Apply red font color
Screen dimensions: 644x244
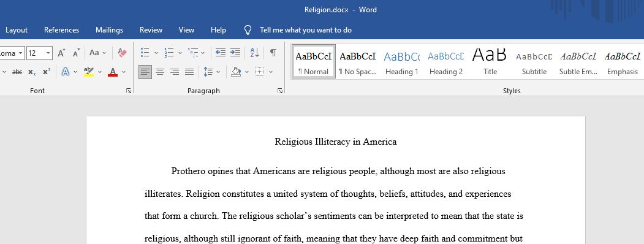tap(113, 72)
